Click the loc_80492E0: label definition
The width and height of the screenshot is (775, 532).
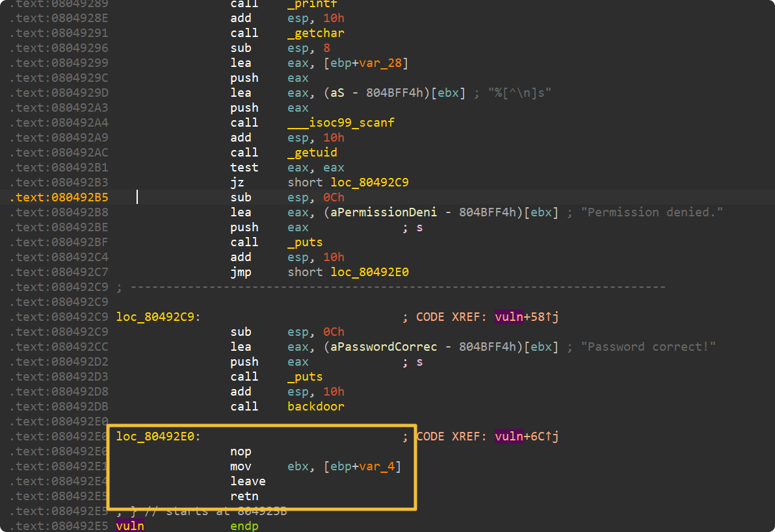point(158,437)
